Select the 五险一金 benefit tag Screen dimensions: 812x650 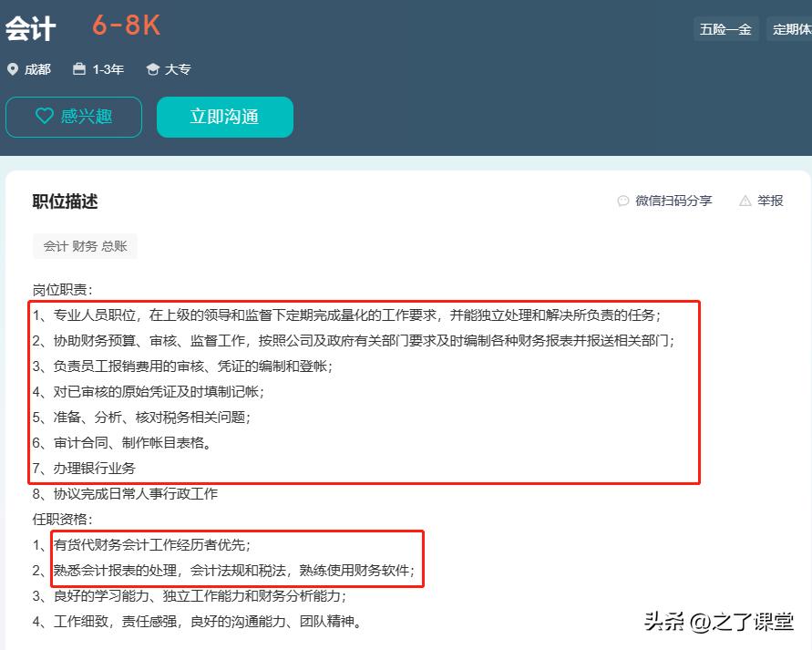726,28
